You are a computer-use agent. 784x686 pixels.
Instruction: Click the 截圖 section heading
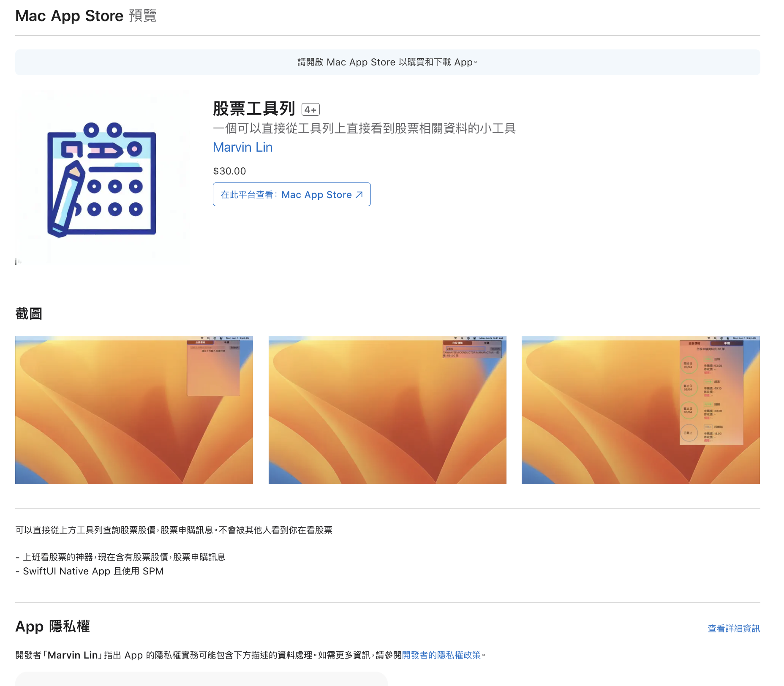pos(29,314)
